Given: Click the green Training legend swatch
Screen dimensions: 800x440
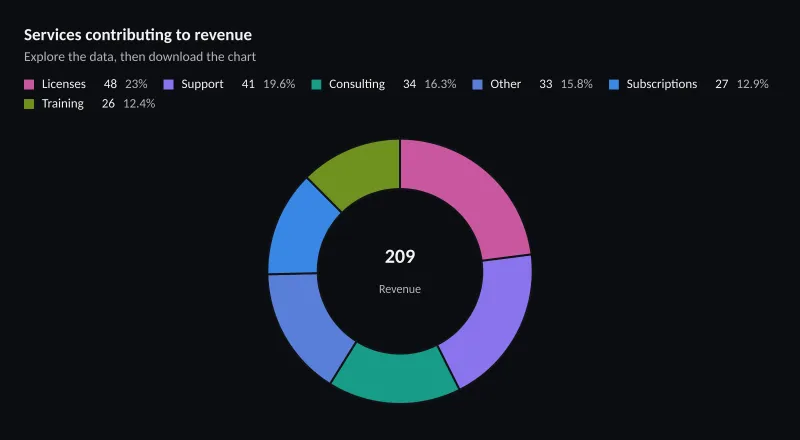Looking at the screenshot, I should tap(29, 104).
